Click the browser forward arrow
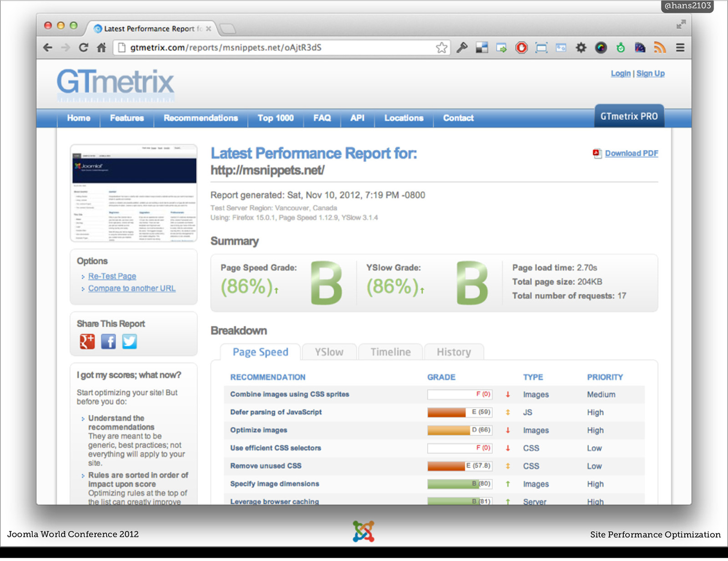 click(x=66, y=47)
